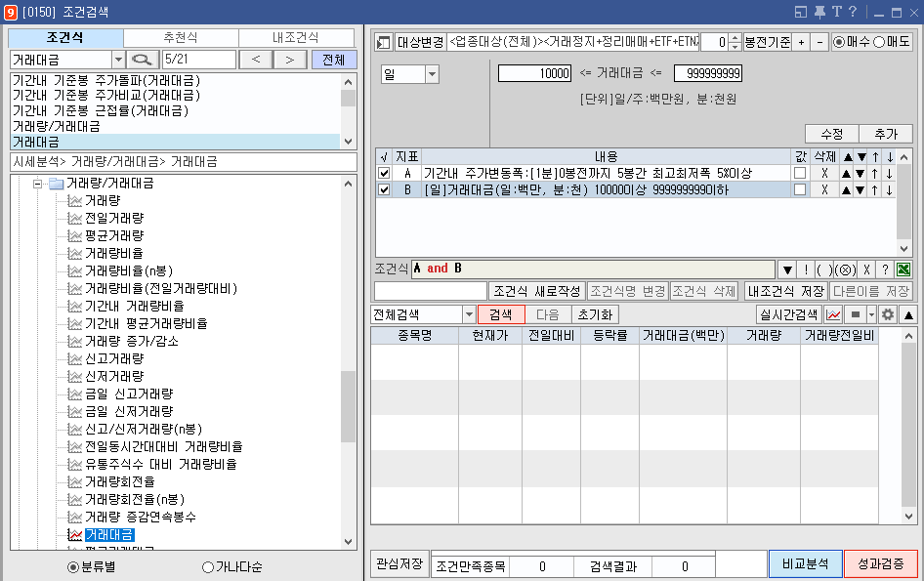Click the parentheses-remove (⊗) icon
Image resolution: width=924 pixels, height=581 pixels.
pyautogui.click(x=846, y=270)
